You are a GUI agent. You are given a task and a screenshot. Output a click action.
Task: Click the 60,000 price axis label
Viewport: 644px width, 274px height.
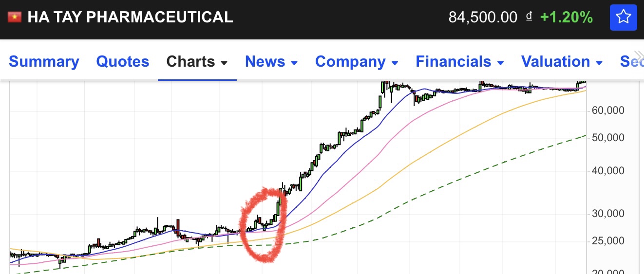coord(607,110)
